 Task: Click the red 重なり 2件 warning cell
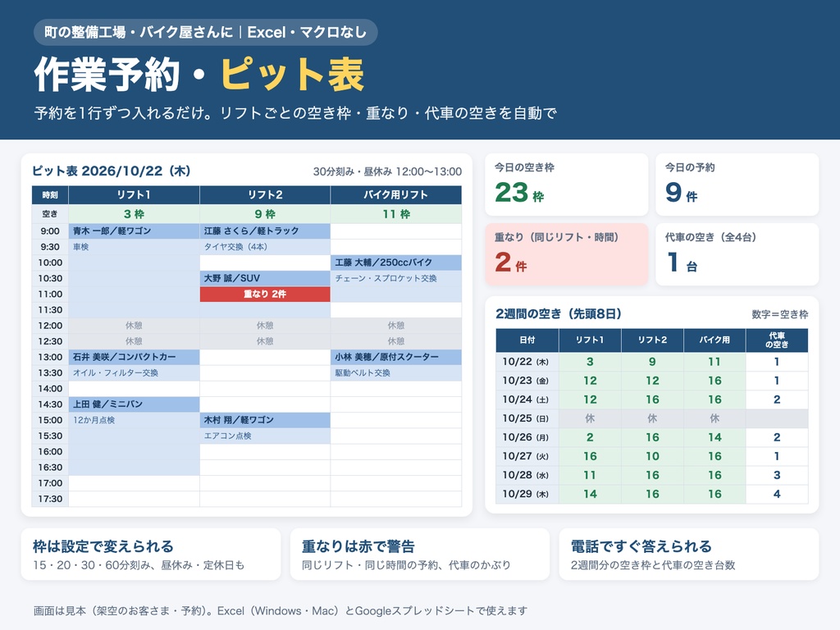[x=265, y=294]
